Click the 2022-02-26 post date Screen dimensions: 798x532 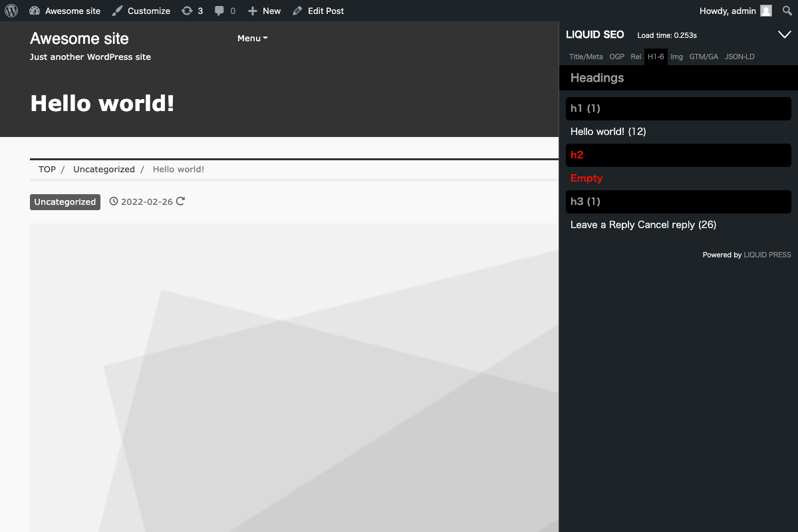pyautogui.click(x=146, y=201)
